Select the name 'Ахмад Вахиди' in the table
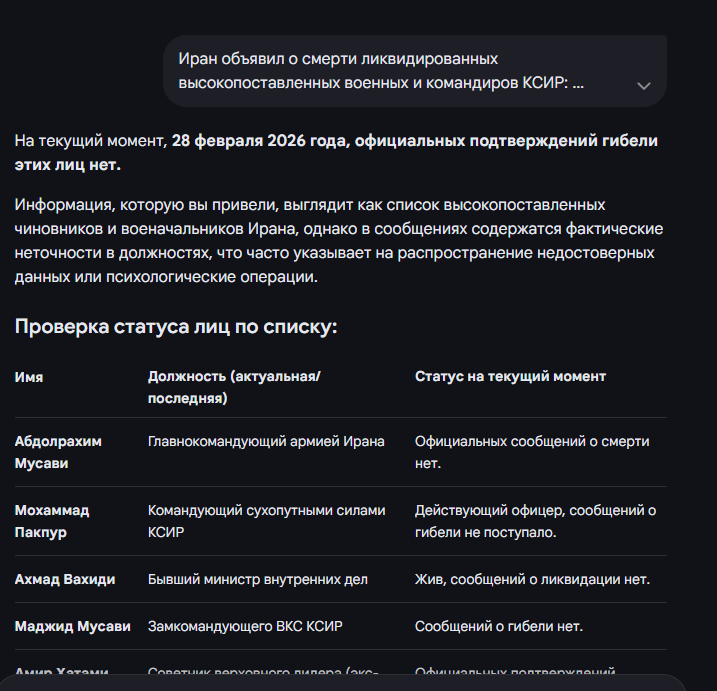 pyautogui.click(x=64, y=580)
